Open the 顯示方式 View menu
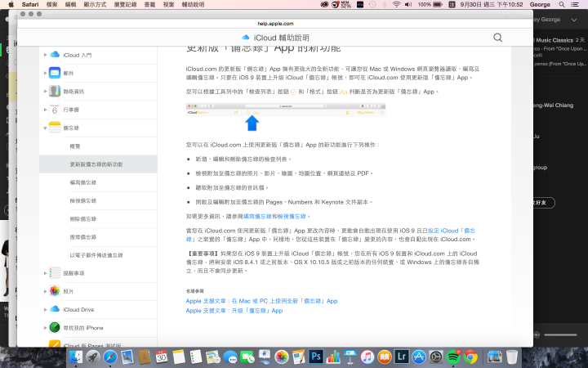588x368 pixels. [95, 5]
